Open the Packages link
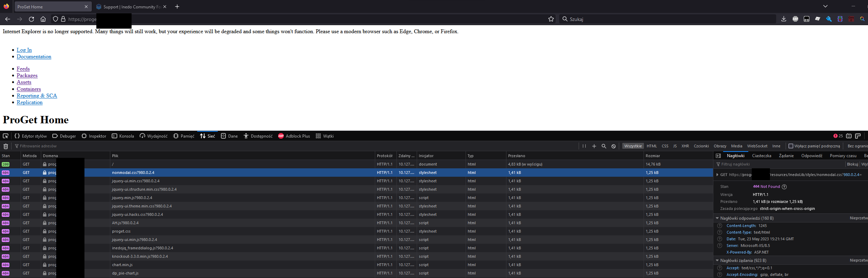This screenshot has width=868, height=278. click(x=27, y=75)
